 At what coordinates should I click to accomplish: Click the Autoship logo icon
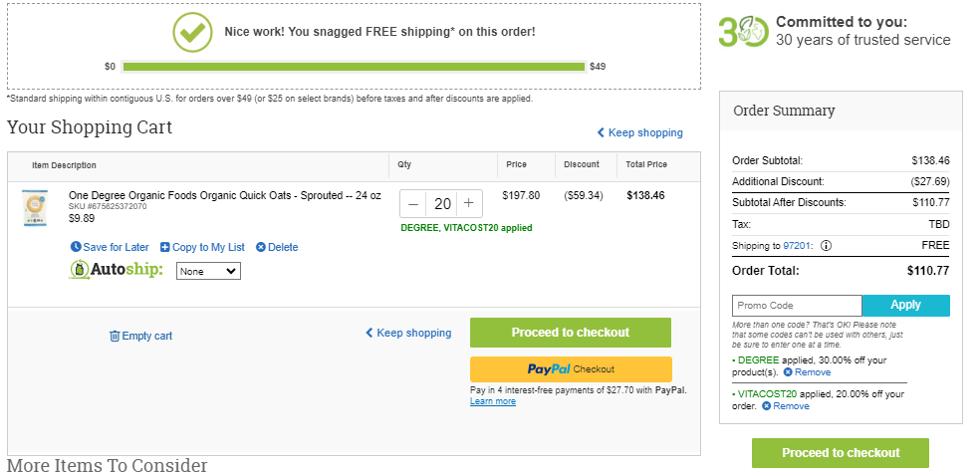[x=79, y=269]
